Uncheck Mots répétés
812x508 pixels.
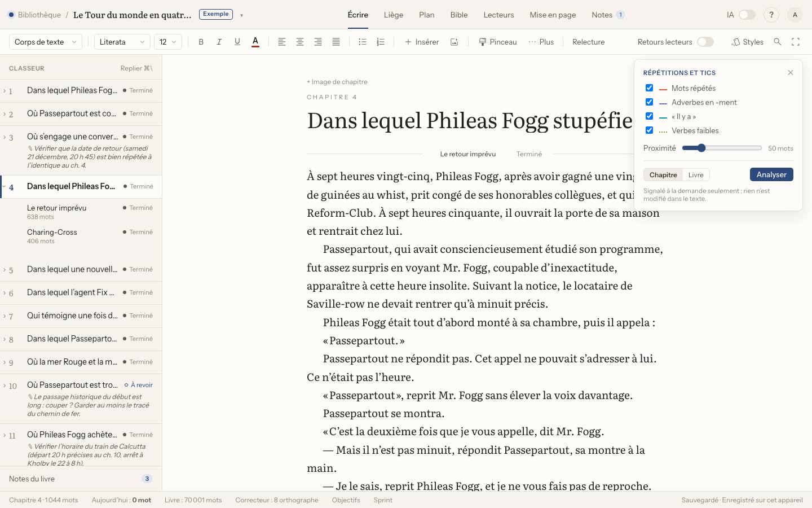[650, 88]
